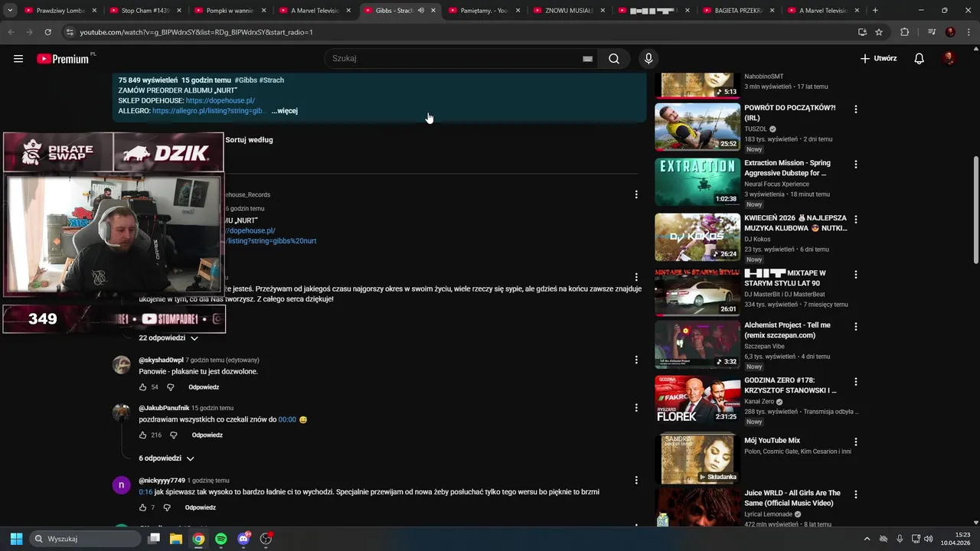Mute the Gibbs - Strach tab audio

[x=420, y=11]
